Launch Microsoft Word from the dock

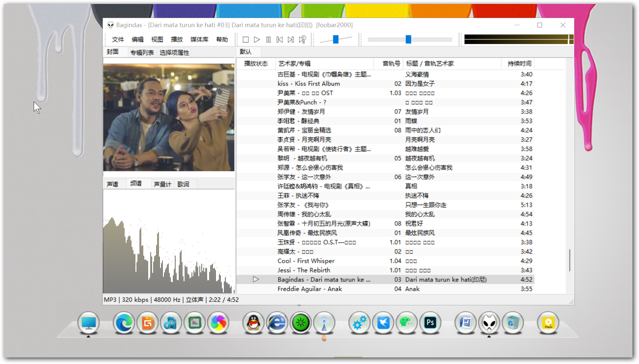click(x=466, y=323)
